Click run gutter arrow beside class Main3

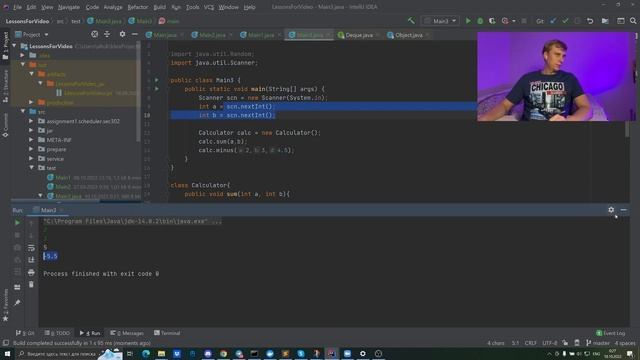157,80
